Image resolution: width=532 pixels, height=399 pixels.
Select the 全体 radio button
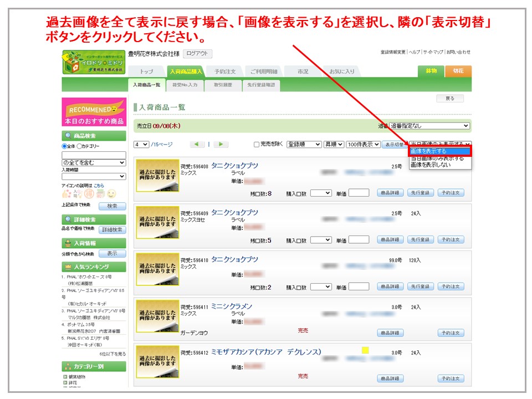point(64,146)
